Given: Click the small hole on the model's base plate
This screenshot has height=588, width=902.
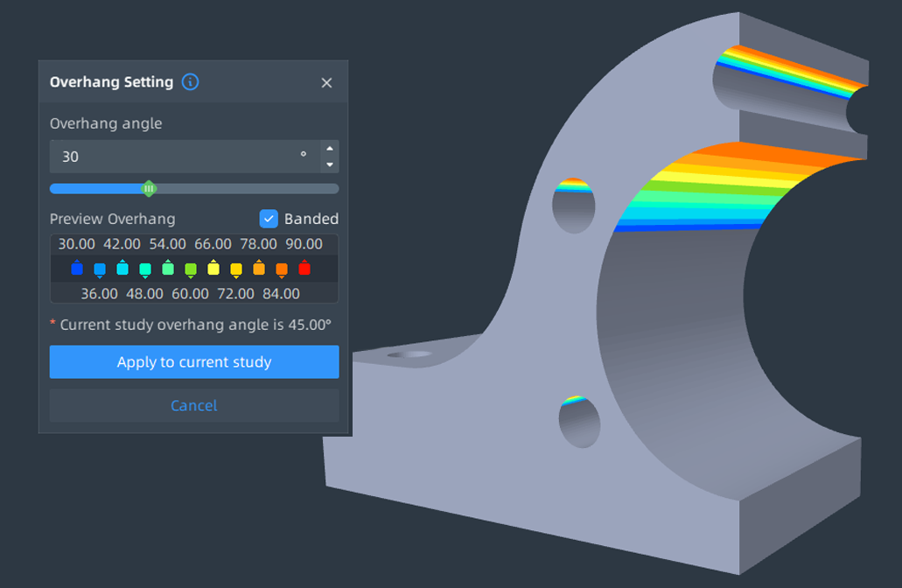Looking at the screenshot, I should coord(409,354).
